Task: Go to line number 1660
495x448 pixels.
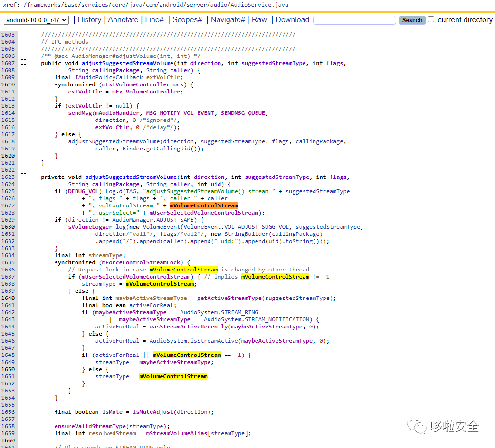Action: click(8, 441)
